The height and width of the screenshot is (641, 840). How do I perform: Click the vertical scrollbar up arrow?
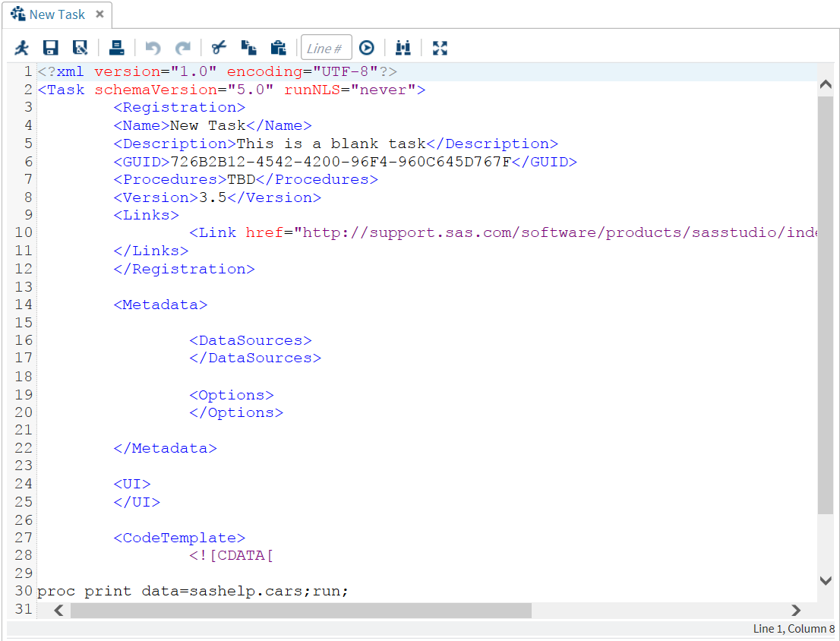coord(826,86)
